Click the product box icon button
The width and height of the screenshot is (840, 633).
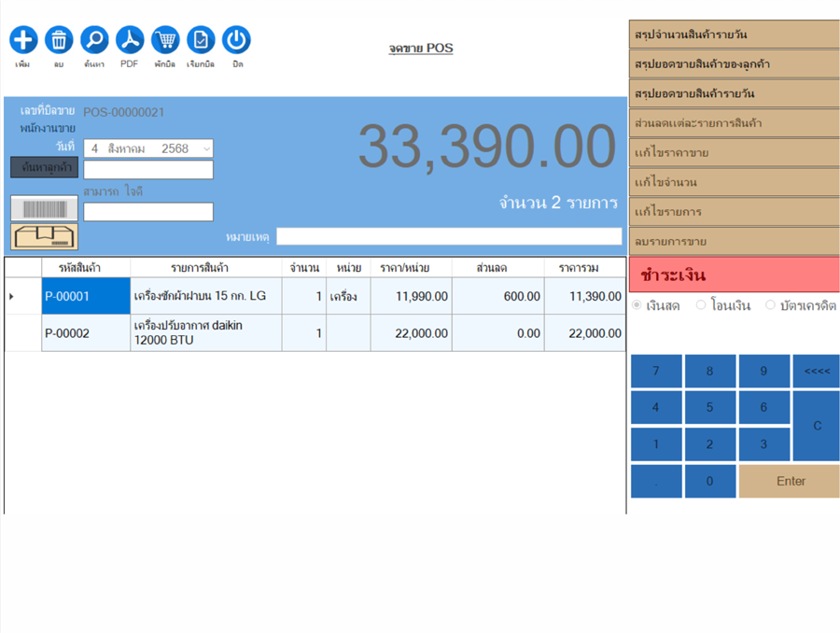point(44,236)
